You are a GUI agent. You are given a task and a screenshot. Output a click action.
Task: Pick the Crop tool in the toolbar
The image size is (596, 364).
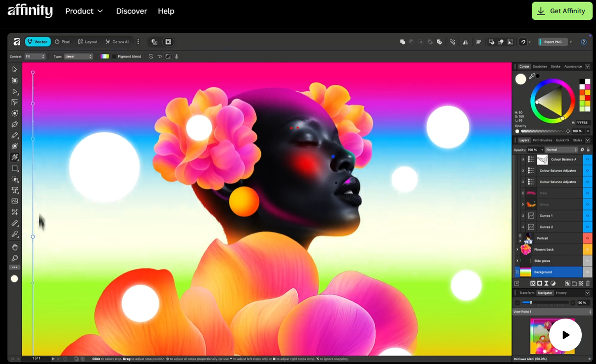[x=15, y=212]
